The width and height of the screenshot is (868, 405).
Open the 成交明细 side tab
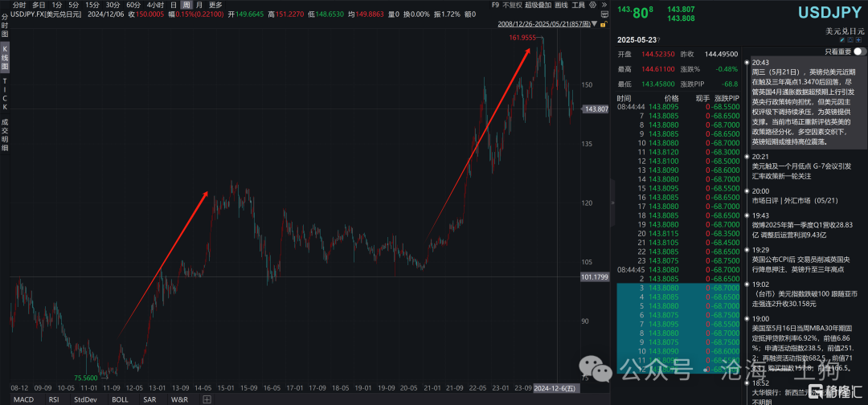[x=5, y=134]
